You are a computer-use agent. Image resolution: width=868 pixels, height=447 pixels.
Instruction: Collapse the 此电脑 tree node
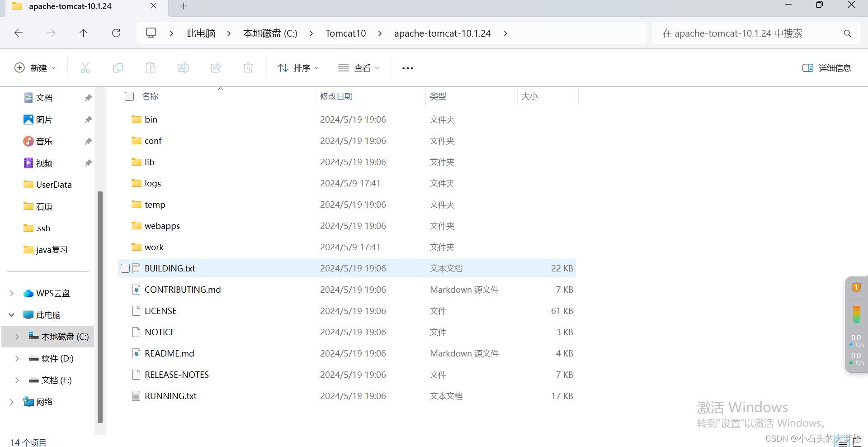click(x=12, y=315)
